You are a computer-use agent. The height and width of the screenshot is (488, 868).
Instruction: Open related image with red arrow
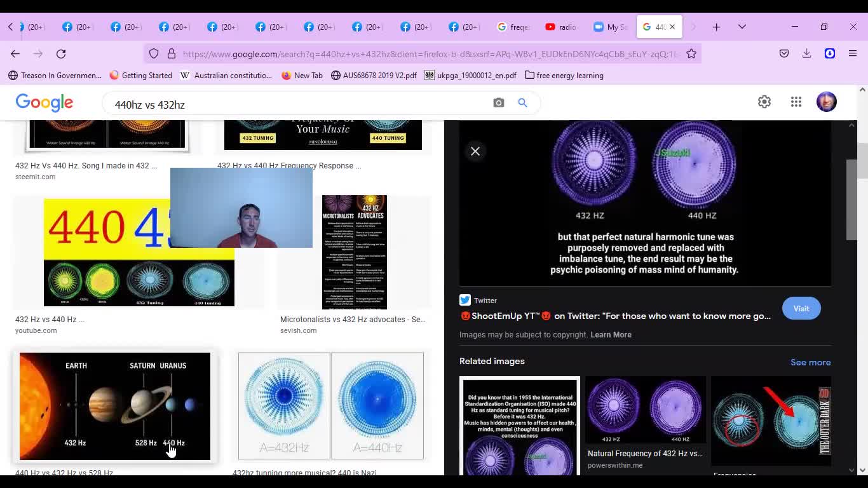point(771,420)
